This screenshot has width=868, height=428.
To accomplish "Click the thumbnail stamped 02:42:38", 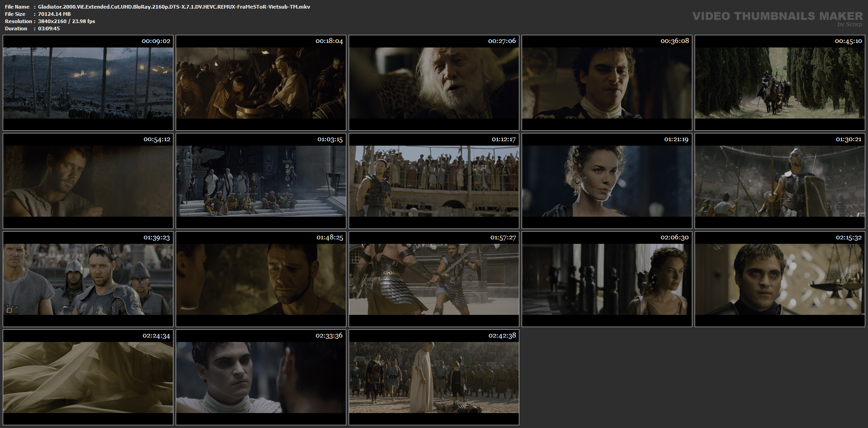I will pos(434,377).
